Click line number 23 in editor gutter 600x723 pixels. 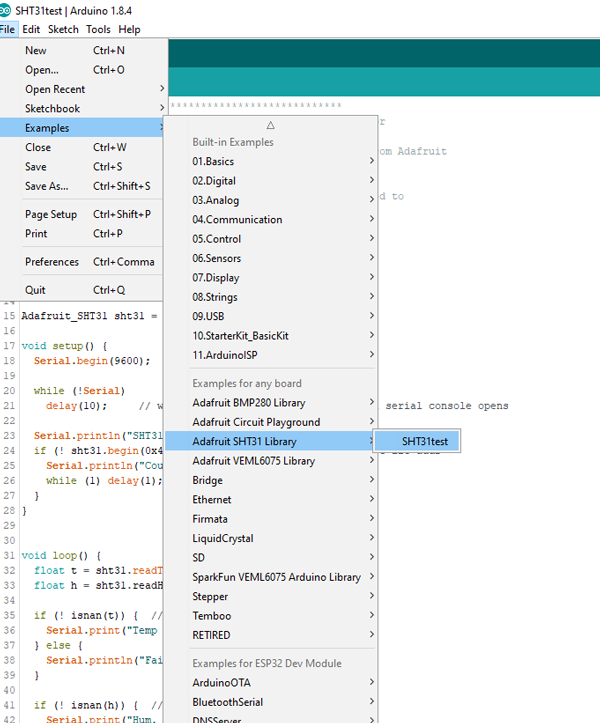tap(9, 435)
